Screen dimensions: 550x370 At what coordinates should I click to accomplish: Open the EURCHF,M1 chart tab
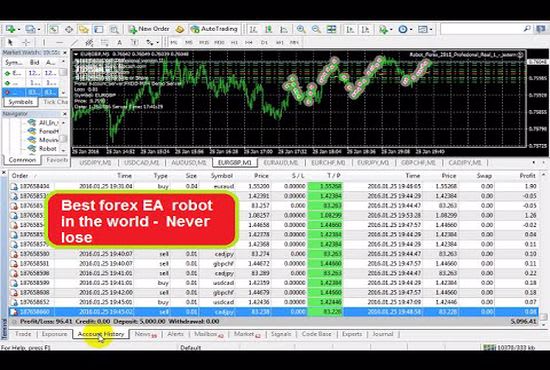(x=328, y=163)
